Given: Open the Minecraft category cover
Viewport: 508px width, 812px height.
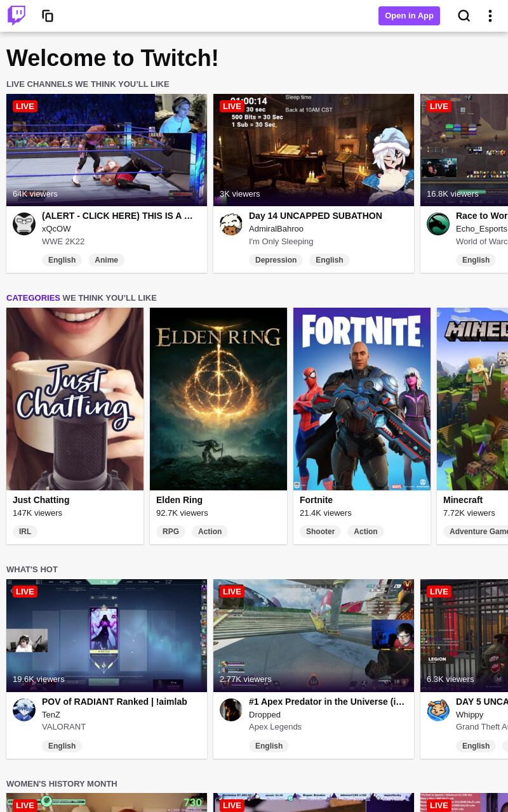Looking at the screenshot, I should [472, 399].
